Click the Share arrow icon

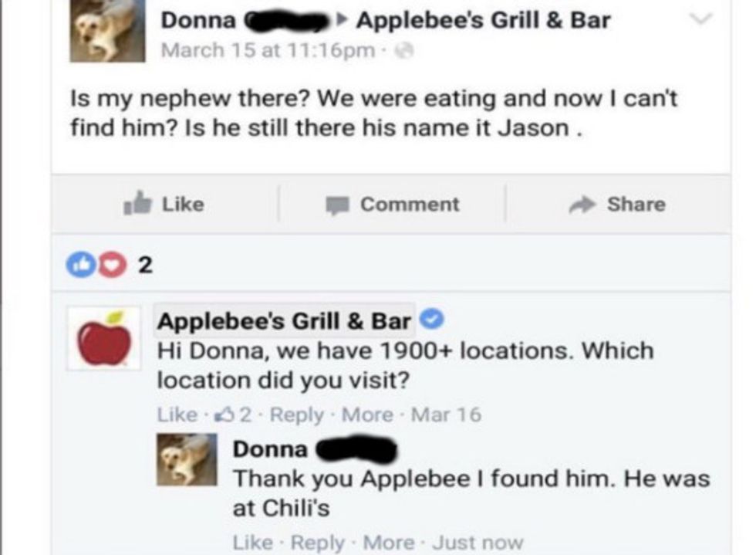pos(581,205)
